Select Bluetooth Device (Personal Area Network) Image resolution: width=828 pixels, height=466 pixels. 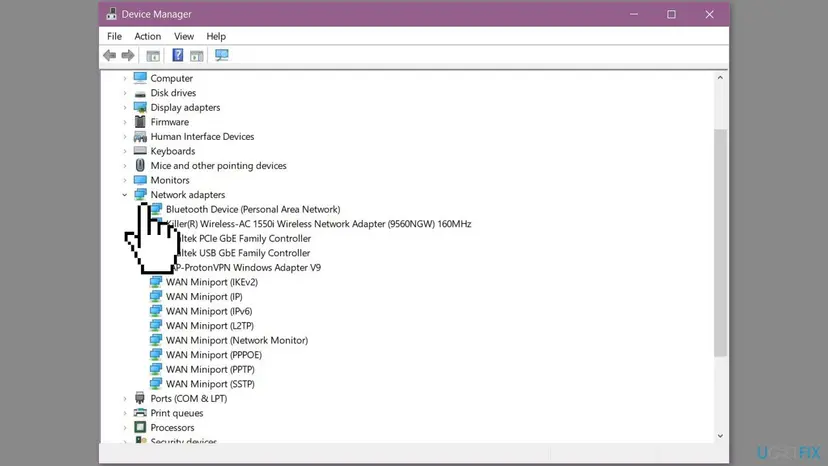pyautogui.click(x=253, y=209)
